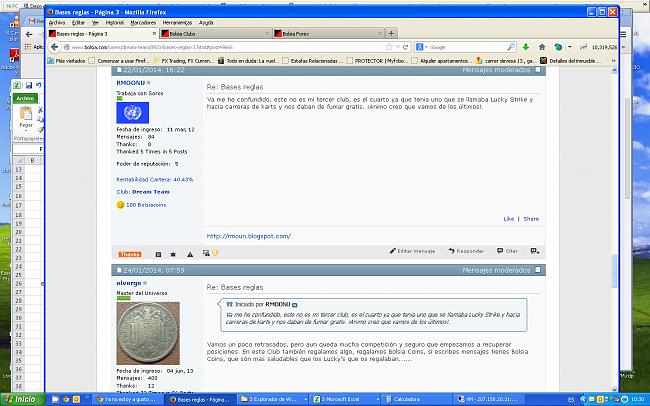The width and height of the screenshot is (650, 406).
Task: Click the Archivo tab in Excel window
Action: click(x=25, y=98)
